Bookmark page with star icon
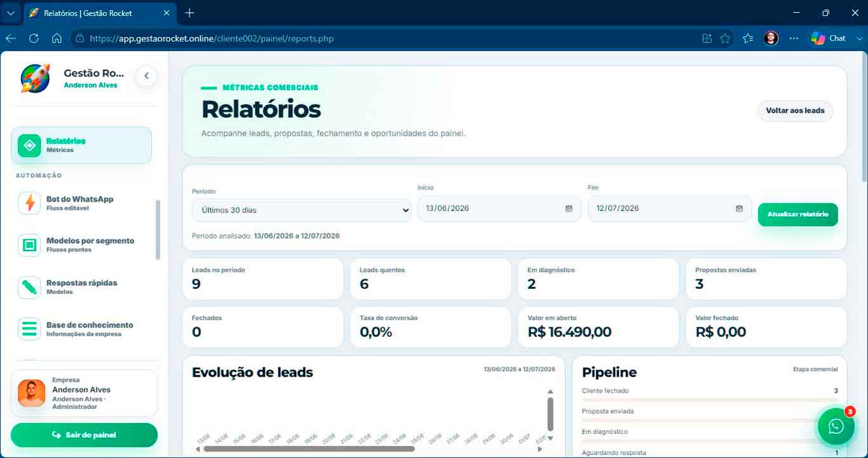This screenshot has width=868, height=458. pos(725,38)
